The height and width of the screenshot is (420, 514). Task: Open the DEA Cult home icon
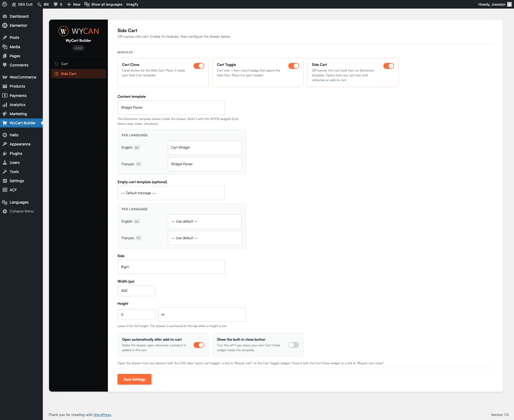[x=14, y=4]
